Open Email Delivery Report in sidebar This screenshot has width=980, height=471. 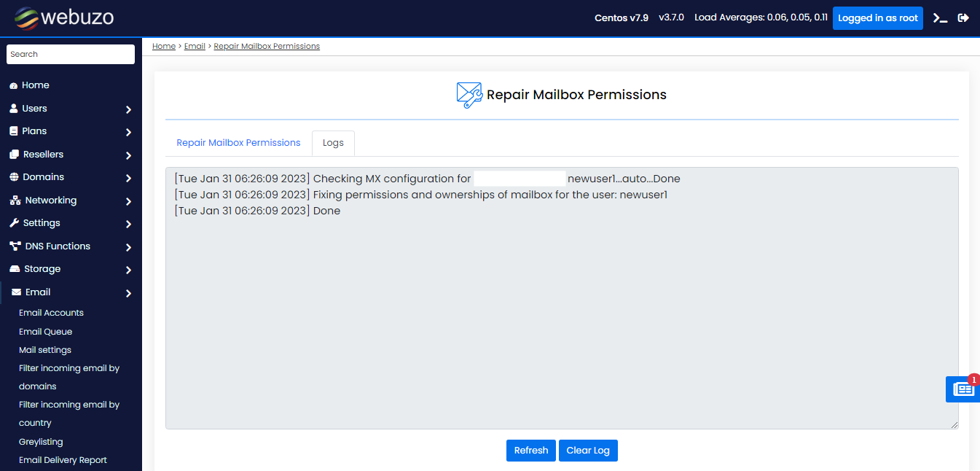63,460
